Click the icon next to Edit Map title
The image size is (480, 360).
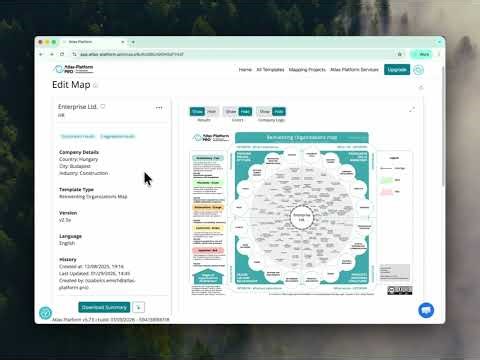[x=95, y=86]
